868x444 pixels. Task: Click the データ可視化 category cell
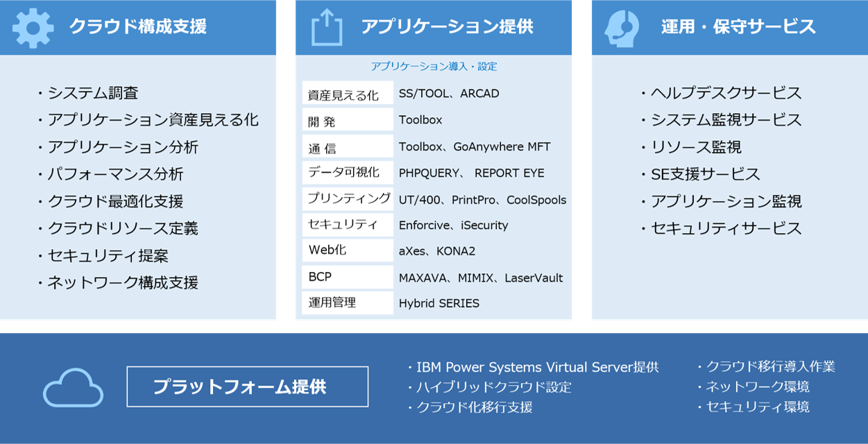pyautogui.click(x=348, y=173)
